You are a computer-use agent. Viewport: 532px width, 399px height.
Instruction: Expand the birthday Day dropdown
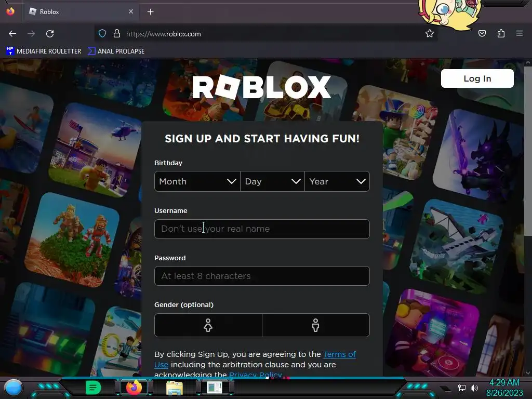tap(272, 181)
